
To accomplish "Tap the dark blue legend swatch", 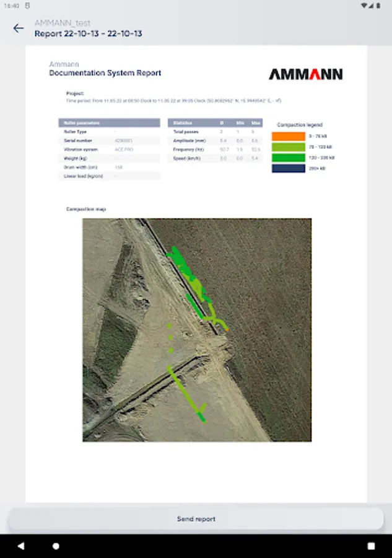I will (x=288, y=168).
